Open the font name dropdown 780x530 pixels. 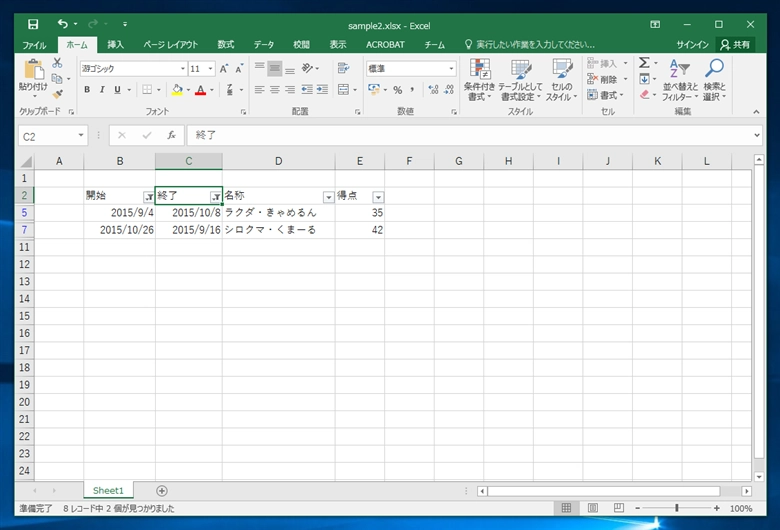[183, 69]
